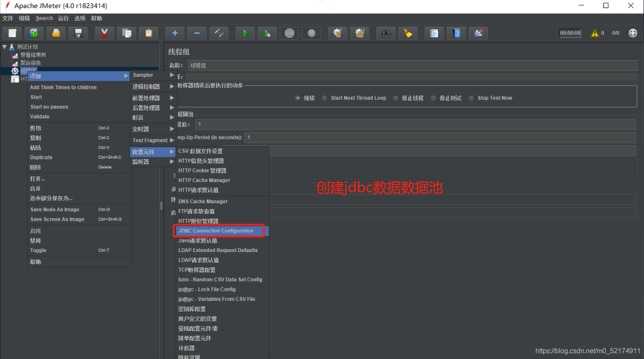Expand the 定时器 submenu

[x=153, y=129]
